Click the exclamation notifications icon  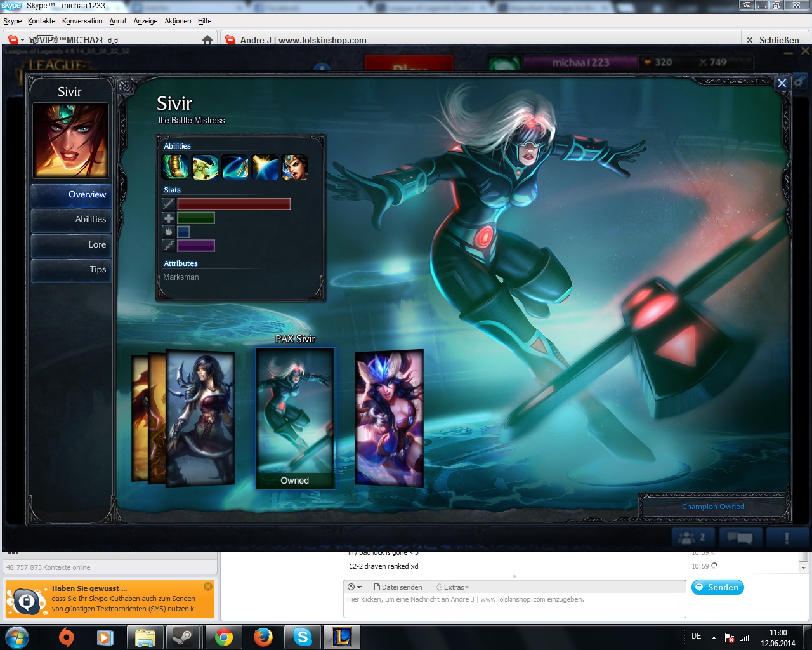click(x=787, y=537)
